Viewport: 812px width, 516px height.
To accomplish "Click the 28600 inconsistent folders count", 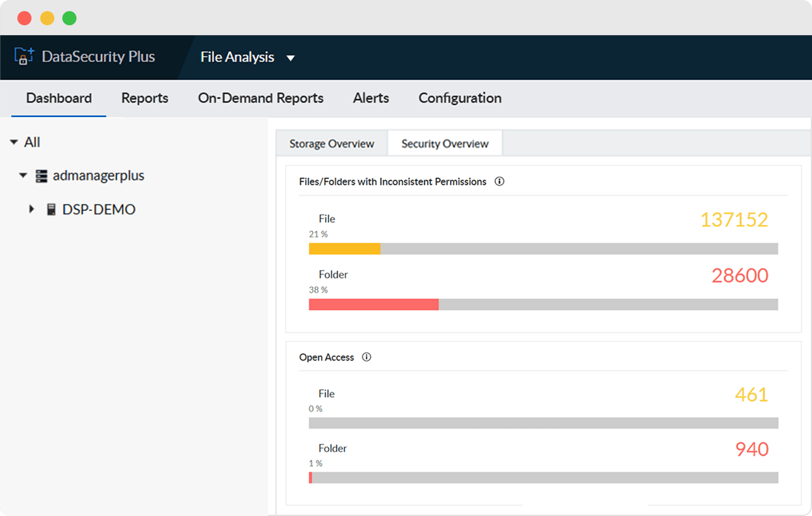I will tap(740, 276).
